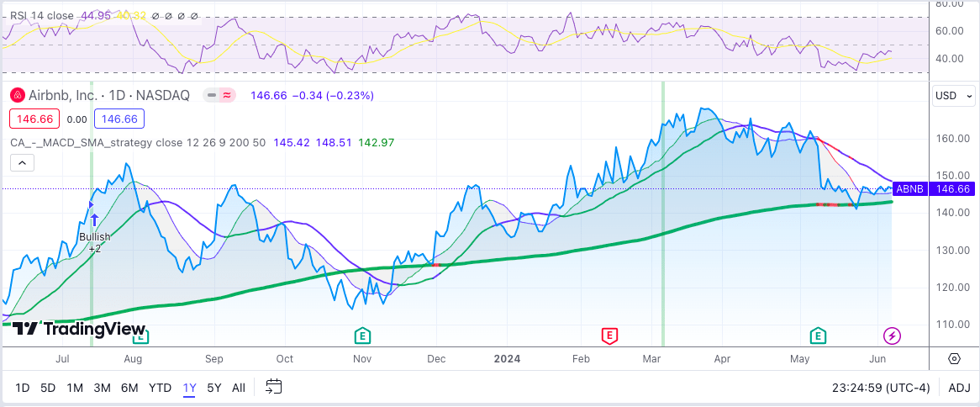Click the red approximate-equals data status icon

pos(226,96)
